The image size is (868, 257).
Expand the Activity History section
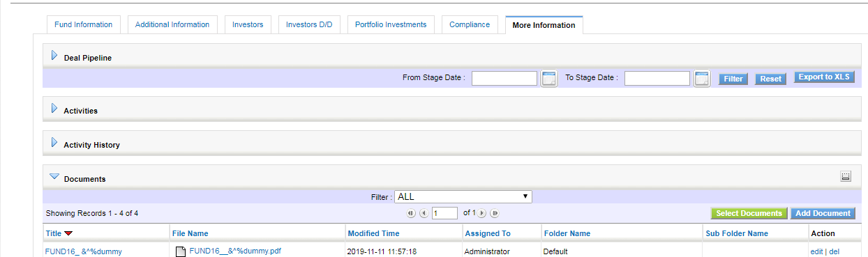pos(54,143)
